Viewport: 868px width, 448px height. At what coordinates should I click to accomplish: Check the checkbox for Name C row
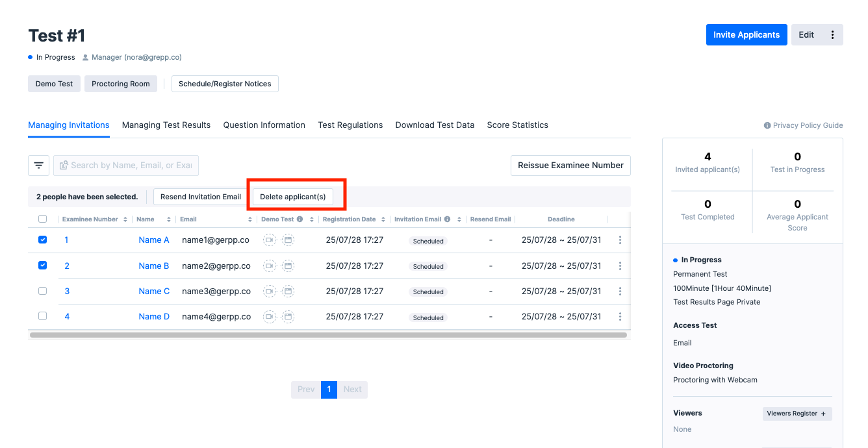point(43,291)
